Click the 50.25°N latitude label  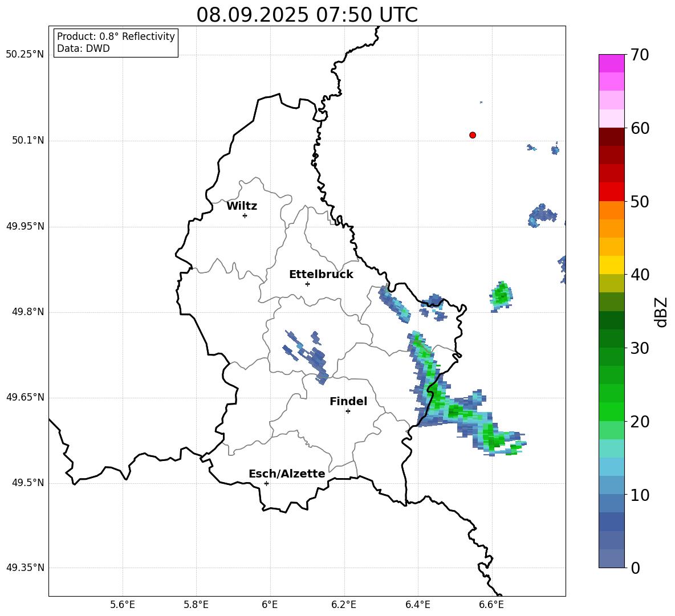point(25,55)
